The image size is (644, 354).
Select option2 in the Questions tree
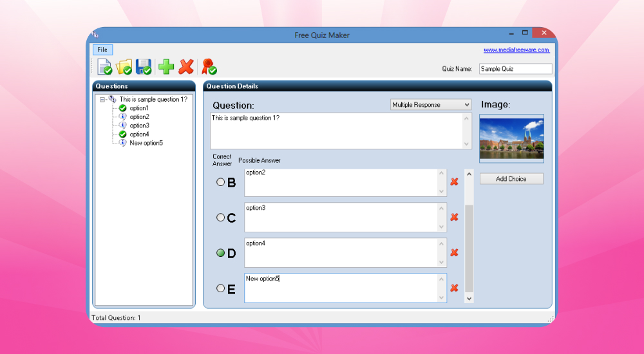pyautogui.click(x=139, y=116)
